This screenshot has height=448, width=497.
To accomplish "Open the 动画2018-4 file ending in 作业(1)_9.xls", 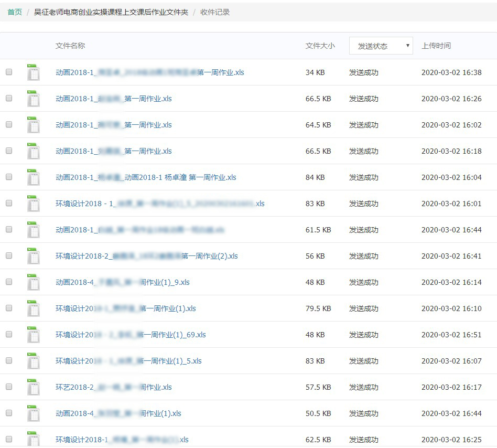I will (123, 282).
